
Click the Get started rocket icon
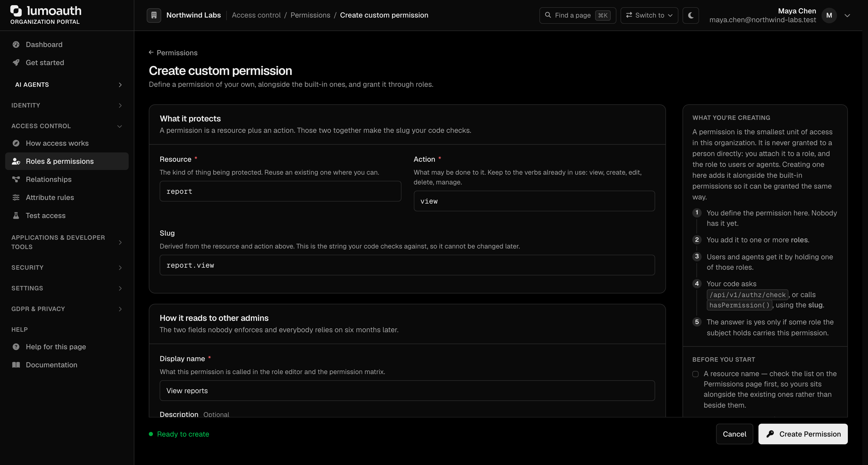pos(16,63)
